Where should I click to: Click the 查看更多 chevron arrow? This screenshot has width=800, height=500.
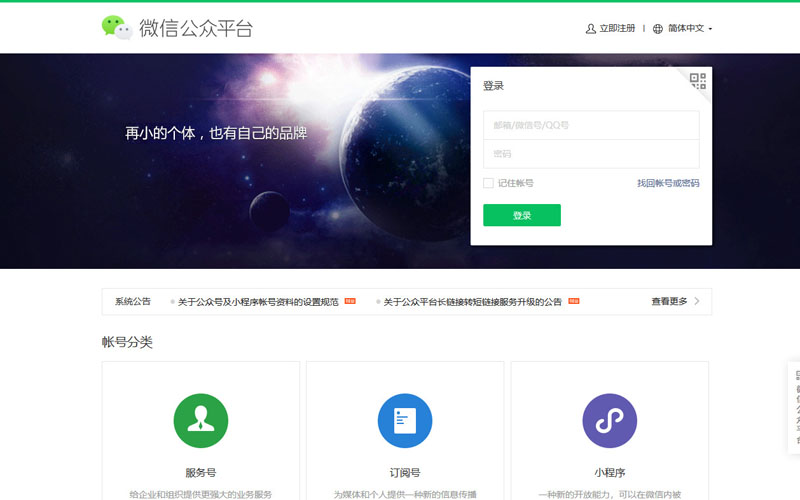coord(697,301)
